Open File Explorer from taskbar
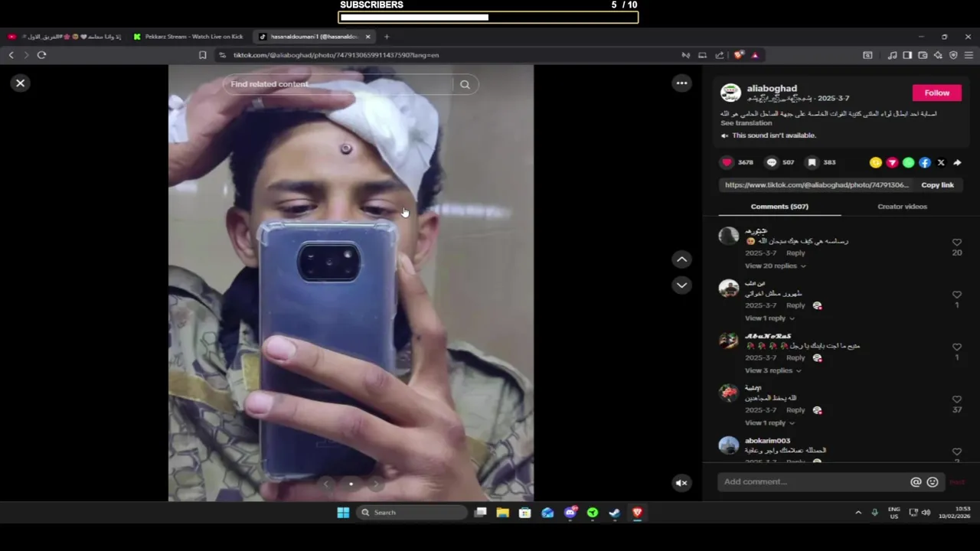 point(502,513)
